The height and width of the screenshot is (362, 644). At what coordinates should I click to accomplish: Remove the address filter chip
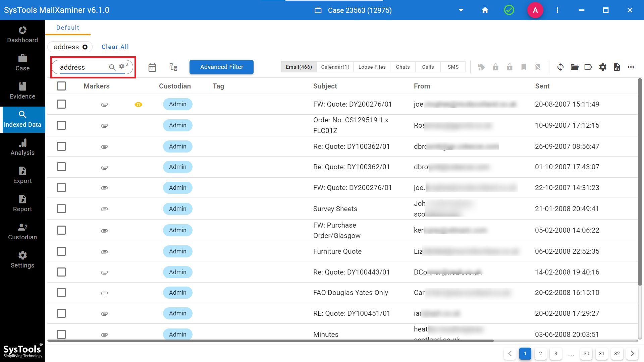point(85,47)
